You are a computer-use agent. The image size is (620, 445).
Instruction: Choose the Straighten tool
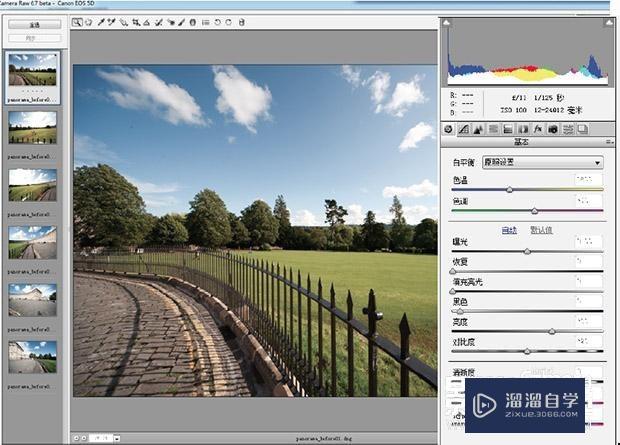coord(147,21)
